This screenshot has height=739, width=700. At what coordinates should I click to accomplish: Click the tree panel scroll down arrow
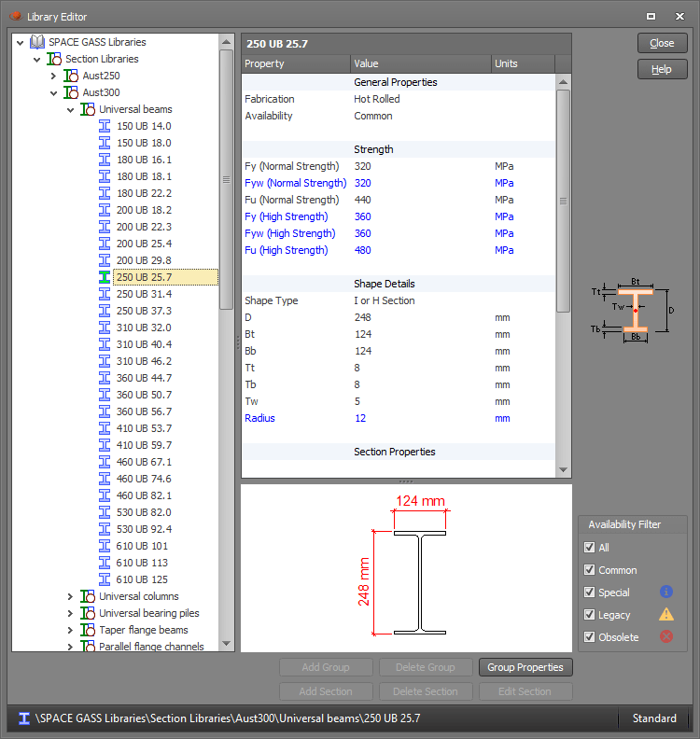coord(226,643)
